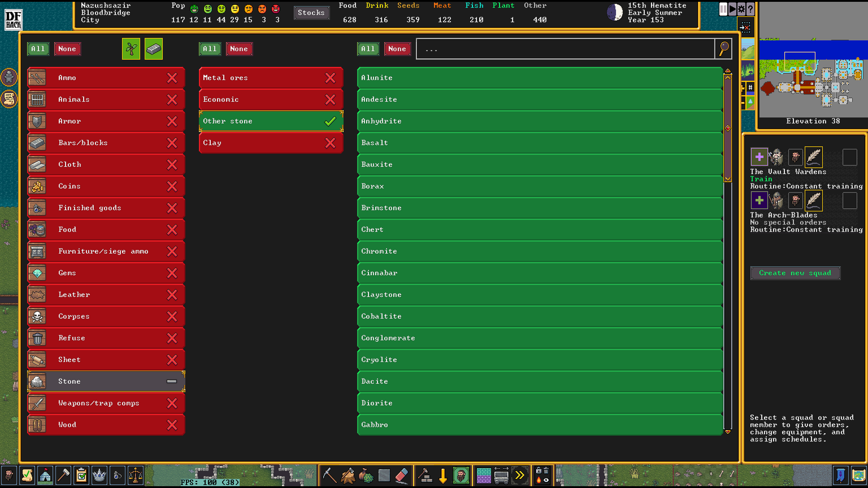Viewport: 868px width, 488px height.
Task: Click scroll-up arrow of stone list
Action: (x=728, y=71)
